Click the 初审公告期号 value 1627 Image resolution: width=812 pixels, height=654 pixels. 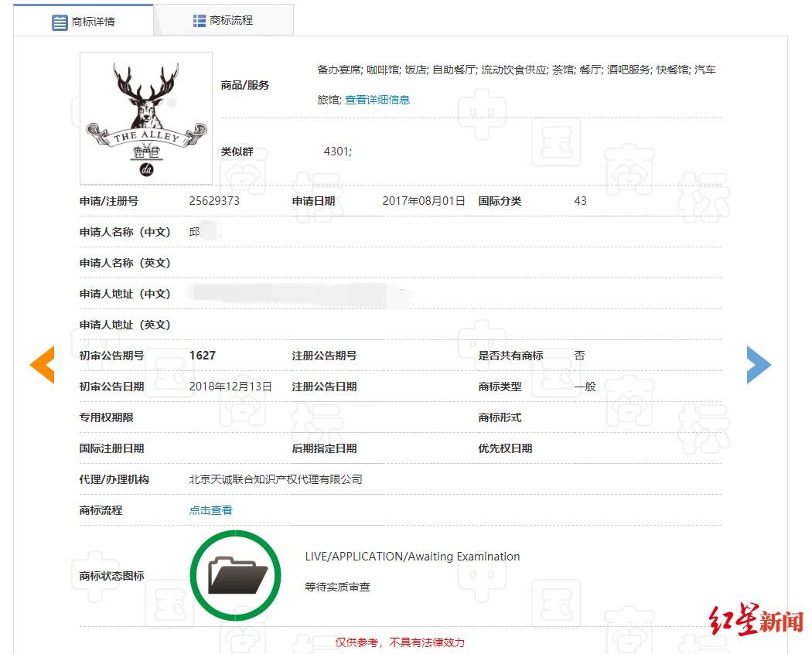click(203, 356)
